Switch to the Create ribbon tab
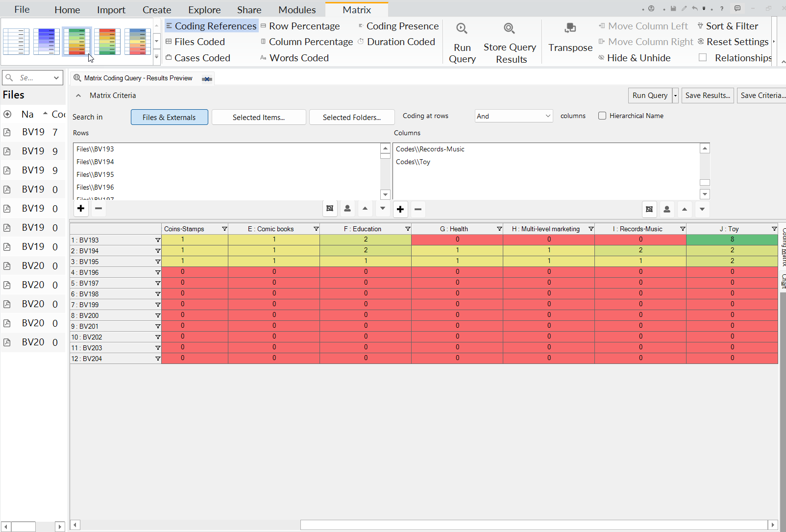Viewport: 786px width, 532px height. 157,10
